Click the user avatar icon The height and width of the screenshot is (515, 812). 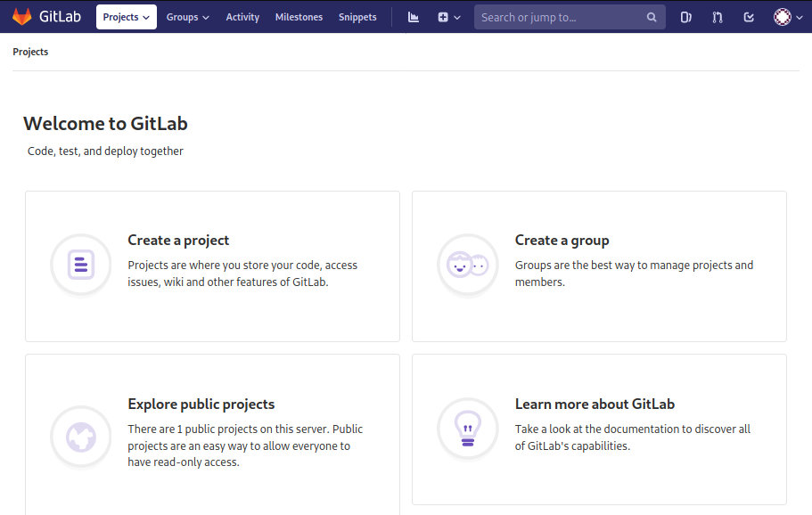pyautogui.click(x=783, y=17)
